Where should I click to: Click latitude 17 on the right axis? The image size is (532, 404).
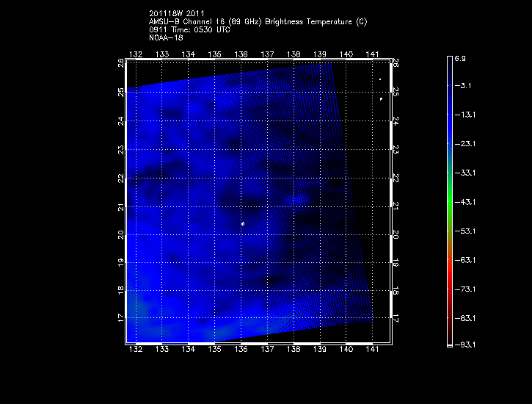tap(396, 320)
